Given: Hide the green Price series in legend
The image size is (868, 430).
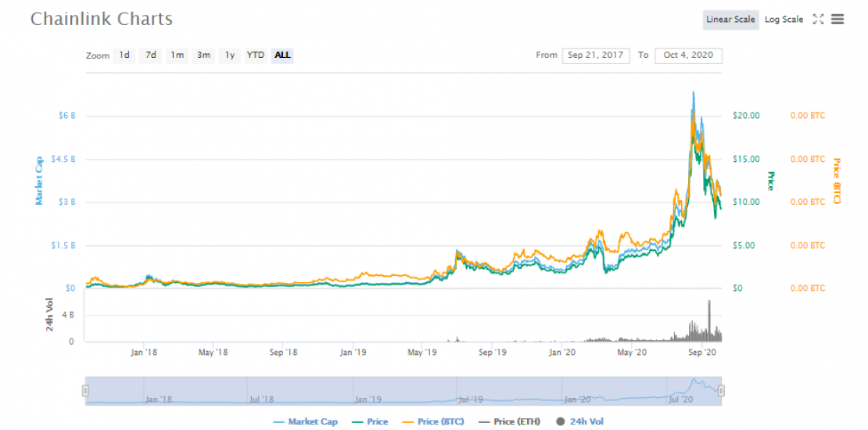Looking at the screenshot, I should point(377,422).
